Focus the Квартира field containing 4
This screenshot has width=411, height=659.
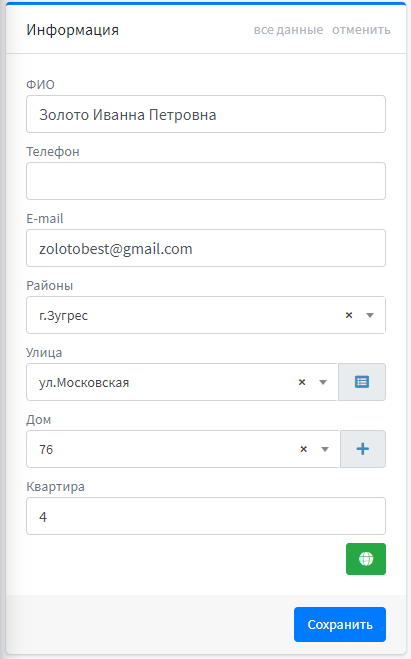click(x=206, y=516)
